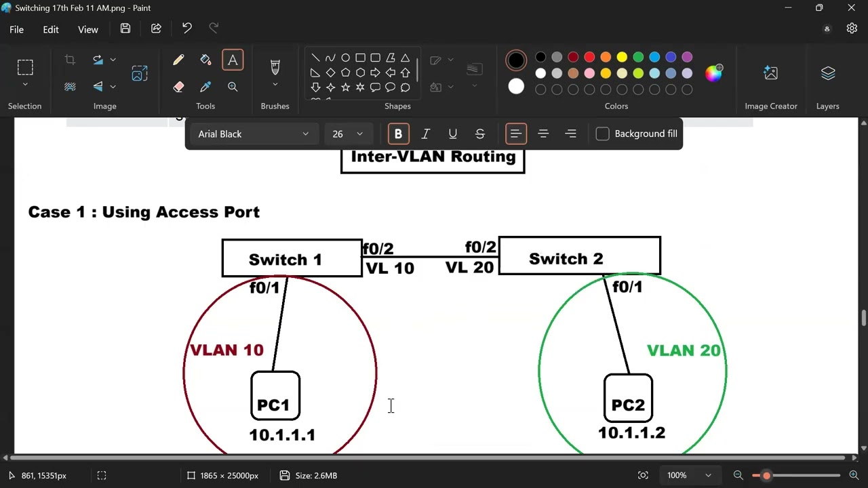Click the zoom slider handle
Image resolution: width=868 pixels, height=488 pixels.
(766, 475)
